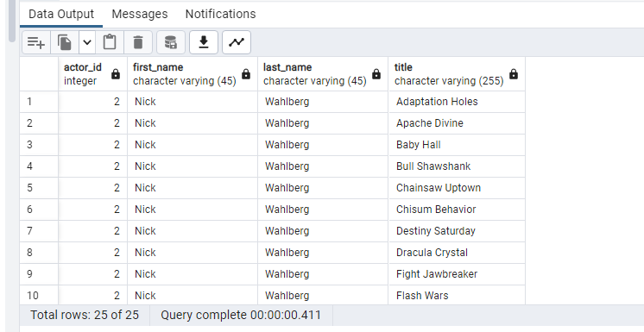Image resolution: width=644 pixels, height=332 pixels.
Task: Click lock icon on title column
Action: point(514,74)
